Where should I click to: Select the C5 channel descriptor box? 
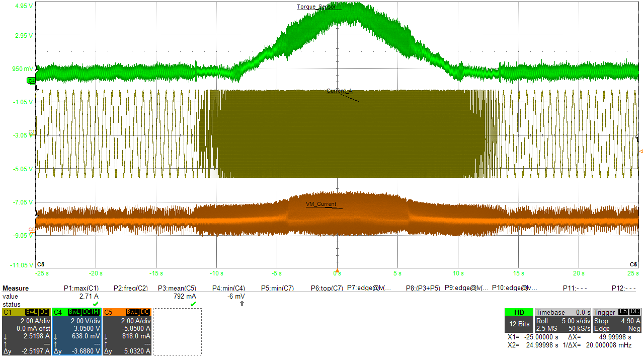tap(127, 331)
